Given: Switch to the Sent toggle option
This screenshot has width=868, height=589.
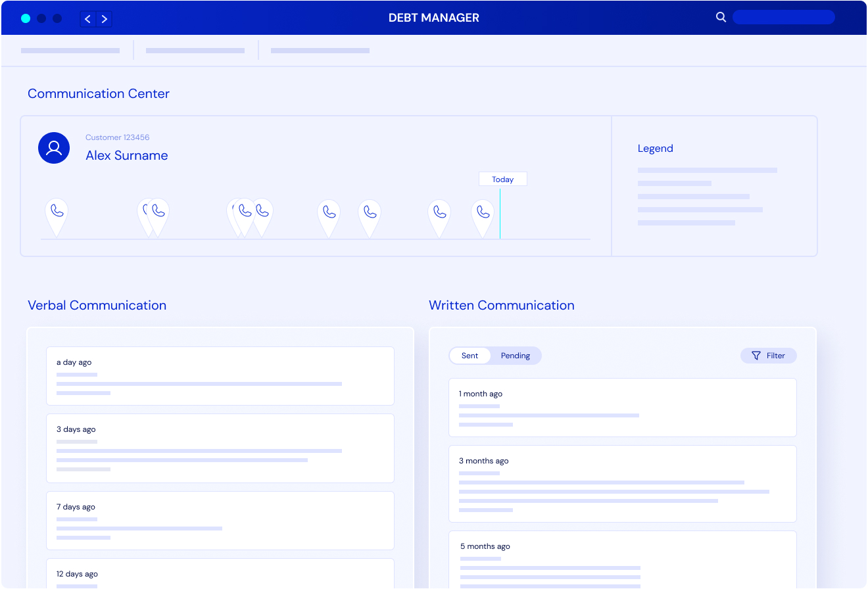Looking at the screenshot, I should 470,356.
